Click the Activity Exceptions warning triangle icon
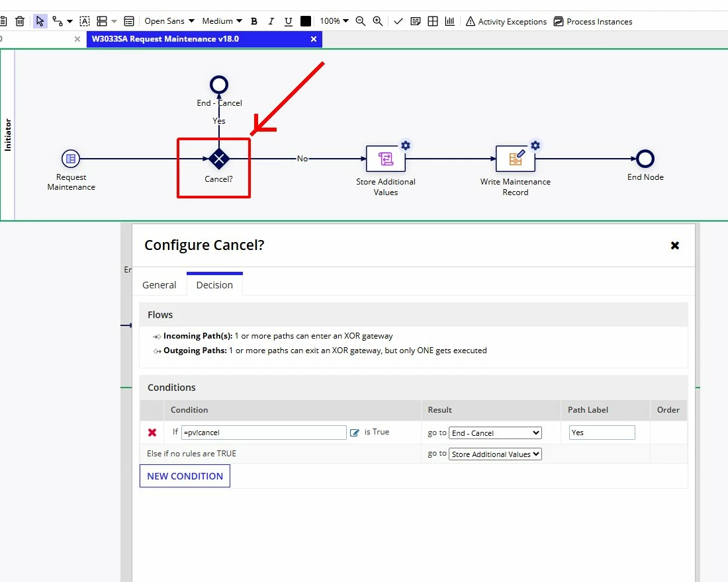This screenshot has width=728, height=582. 471,21
